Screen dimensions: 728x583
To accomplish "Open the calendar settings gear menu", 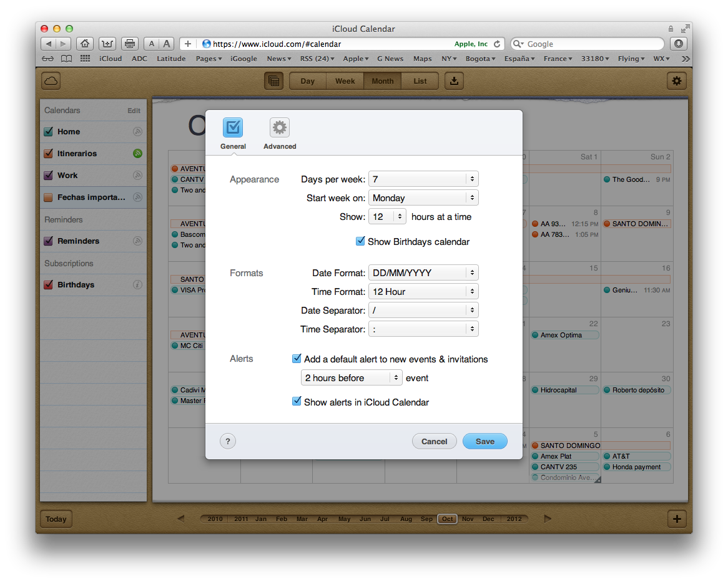I will (x=676, y=81).
